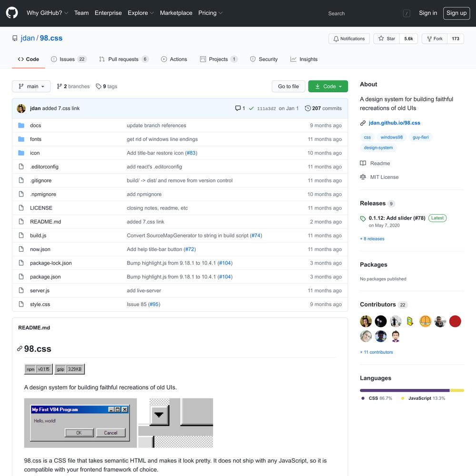This screenshot has height=476, width=476.
Task: Open pull request #83 link
Action: [191, 153]
